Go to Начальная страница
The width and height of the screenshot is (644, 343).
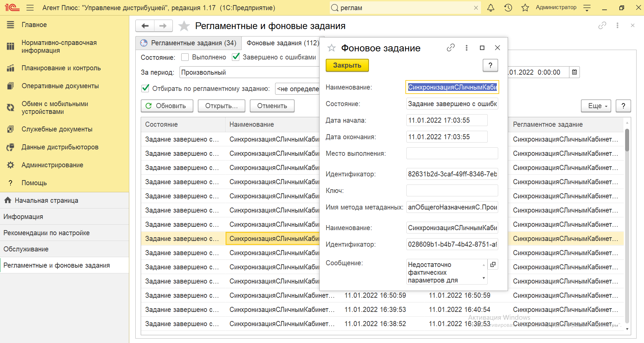click(64, 200)
